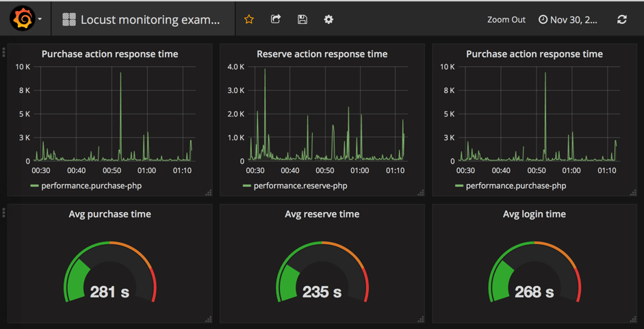This screenshot has height=329, width=644.
Task: Click 10 K axis label in third panel
Action: click(448, 66)
